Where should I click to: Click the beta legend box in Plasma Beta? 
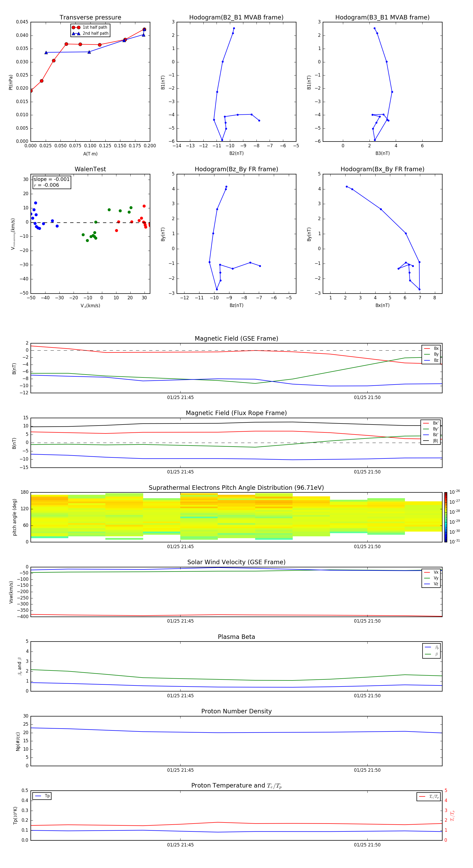click(431, 651)
